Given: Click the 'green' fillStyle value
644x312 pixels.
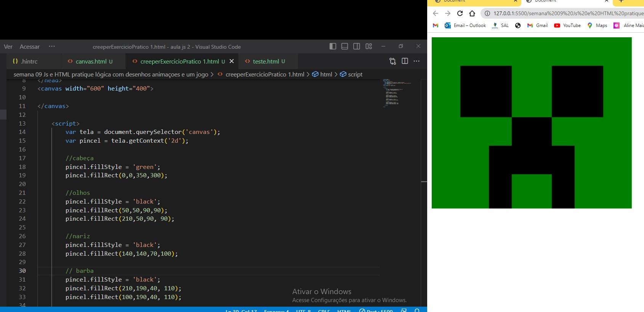Looking at the screenshot, I should [145, 167].
